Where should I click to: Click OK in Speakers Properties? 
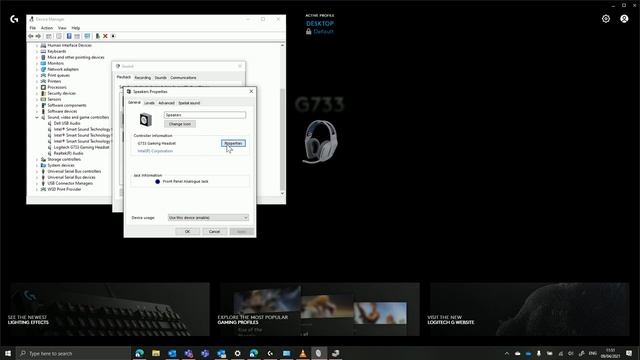pyautogui.click(x=187, y=231)
